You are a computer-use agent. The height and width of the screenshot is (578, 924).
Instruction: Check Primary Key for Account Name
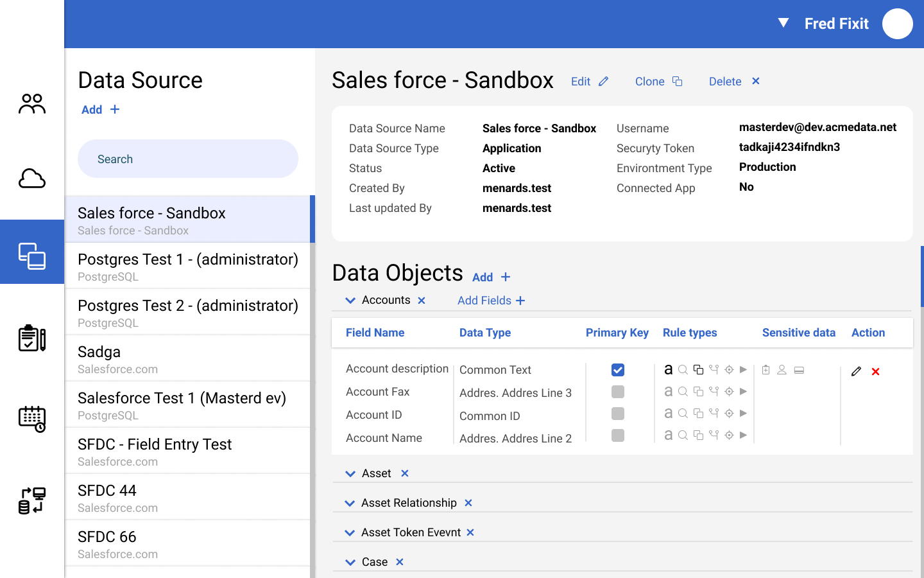tap(618, 435)
